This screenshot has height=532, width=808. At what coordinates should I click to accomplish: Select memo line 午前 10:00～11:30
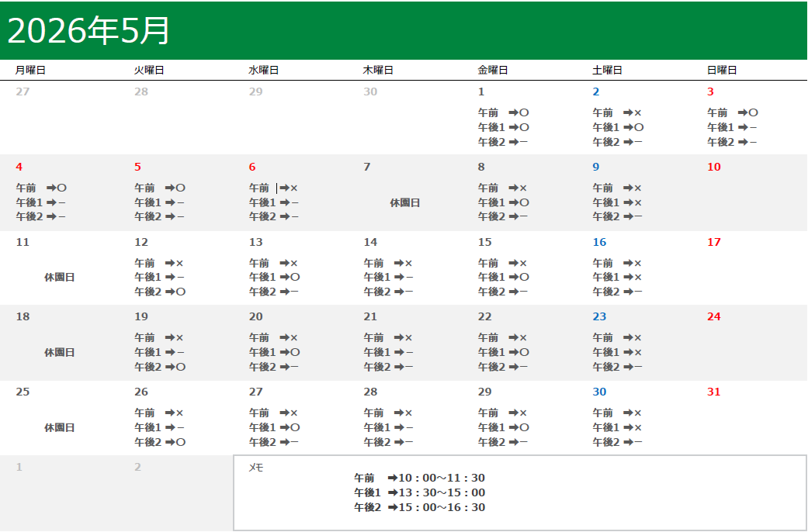(419, 478)
